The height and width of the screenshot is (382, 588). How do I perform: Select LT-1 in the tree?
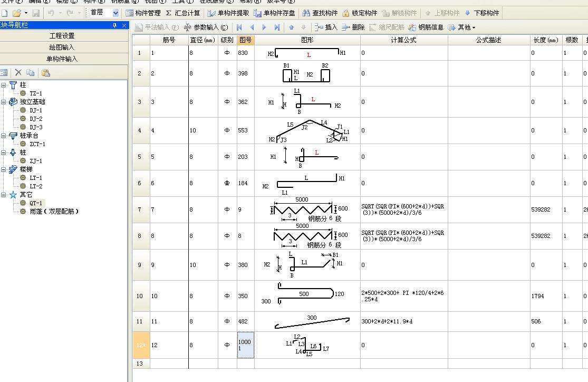pyautogui.click(x=36, y=178)
